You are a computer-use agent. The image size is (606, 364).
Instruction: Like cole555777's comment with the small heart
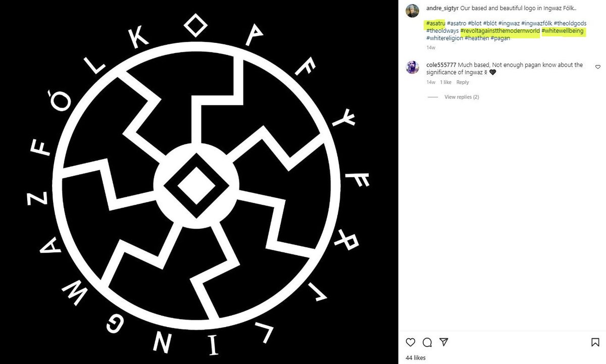click(598, 67)
